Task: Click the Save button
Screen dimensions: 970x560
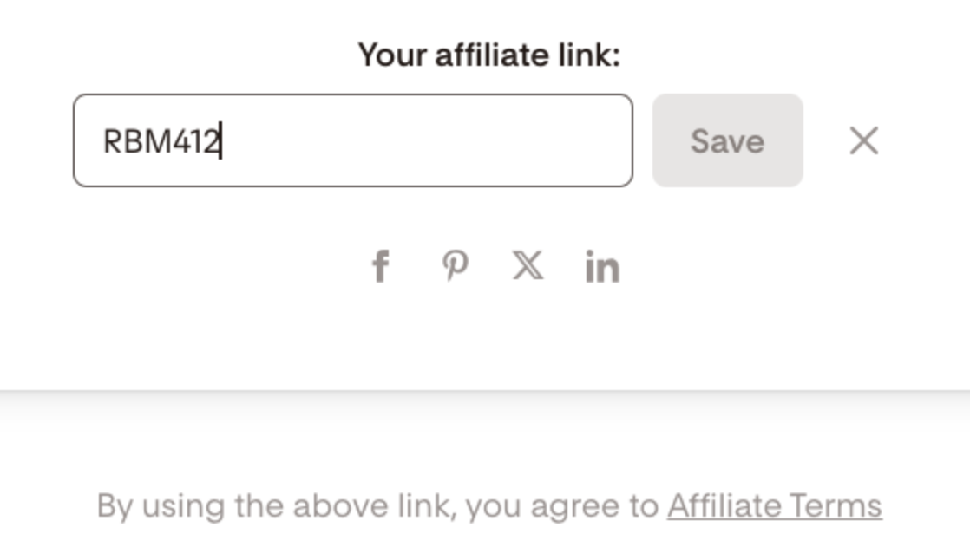Action: 727,140
